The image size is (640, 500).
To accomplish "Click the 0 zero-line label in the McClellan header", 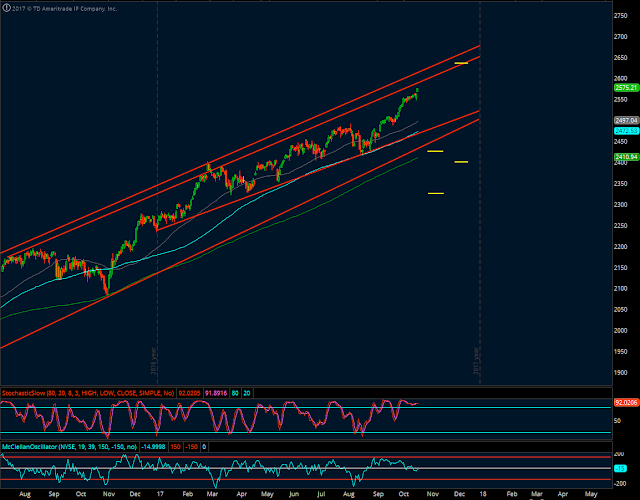I will point(204,447).
